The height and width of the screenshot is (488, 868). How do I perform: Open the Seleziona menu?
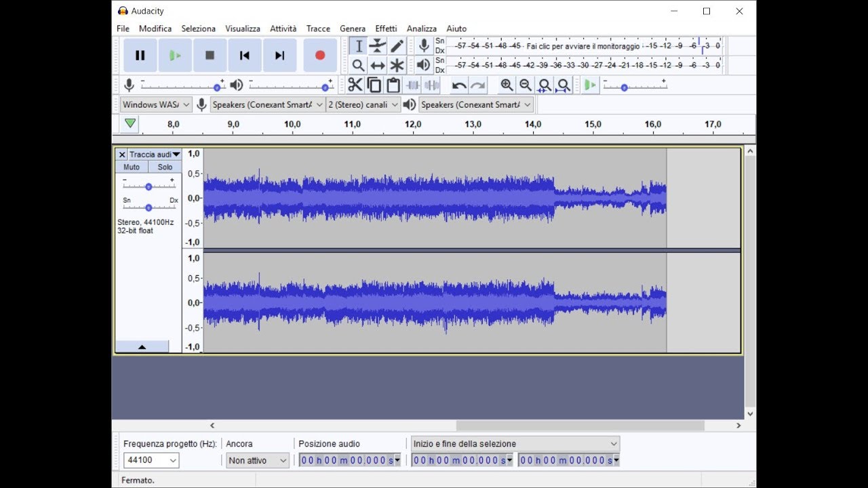click(x=198, y=28)
